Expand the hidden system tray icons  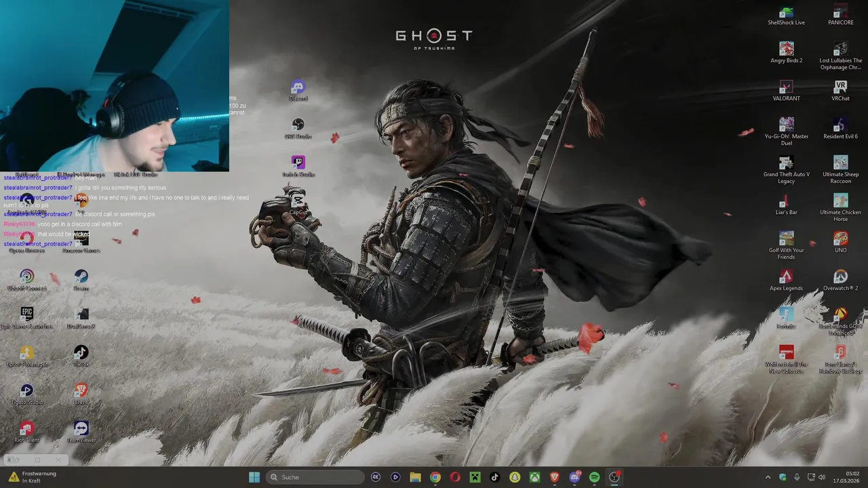768,477
